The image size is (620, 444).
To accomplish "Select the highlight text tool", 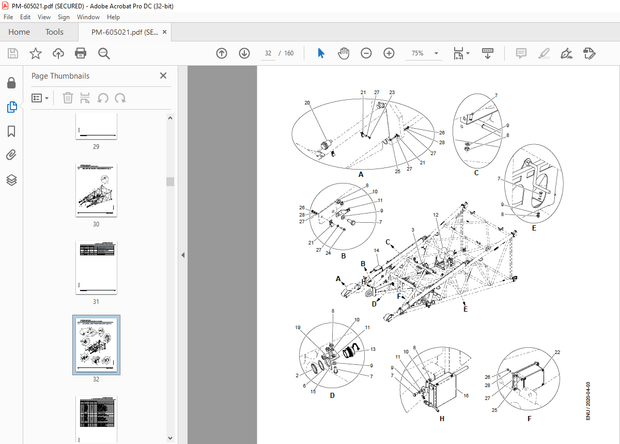I will click(544, 53).
